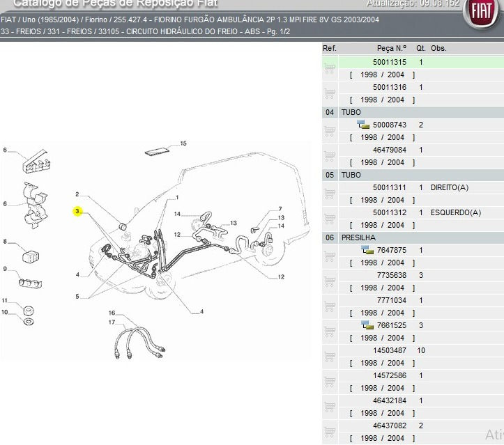
Task: Click the Ref. column header
Action: pos(330,49)
